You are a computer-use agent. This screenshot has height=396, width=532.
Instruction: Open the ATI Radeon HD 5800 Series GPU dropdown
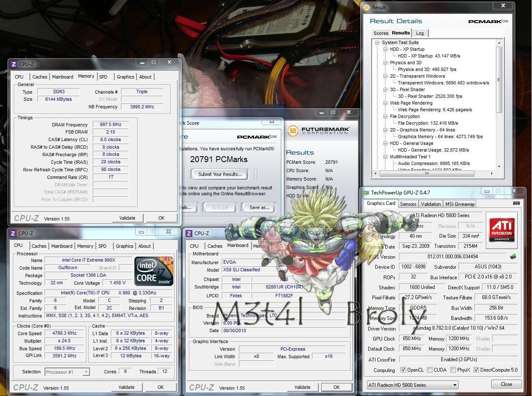pyautogui.click(x=412, y=385)
